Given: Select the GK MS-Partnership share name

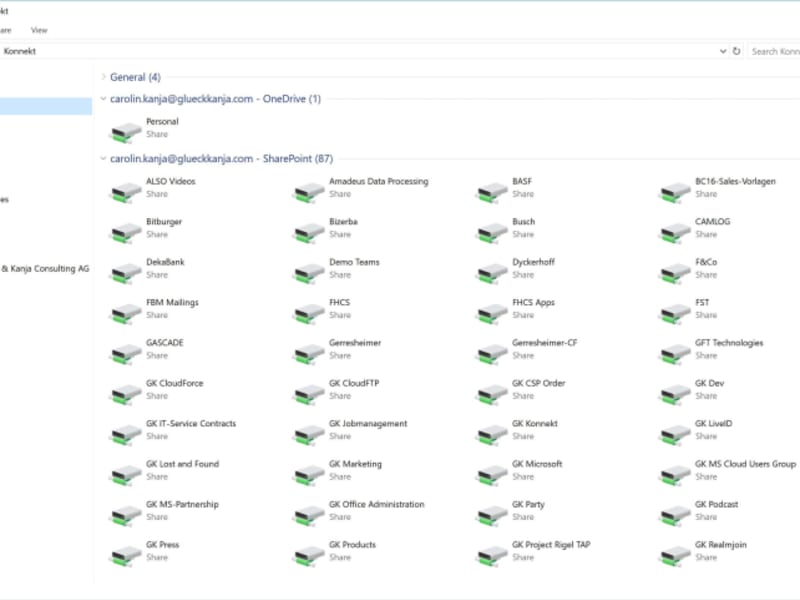Looking at the screenshot, I should pyautogui.click(x=182, y=504).
